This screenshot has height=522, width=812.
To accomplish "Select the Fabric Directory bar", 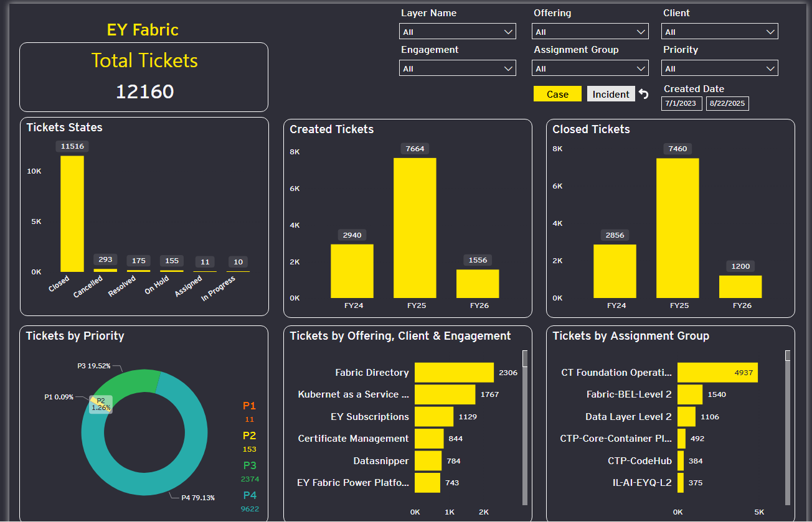I will [454, 373].
